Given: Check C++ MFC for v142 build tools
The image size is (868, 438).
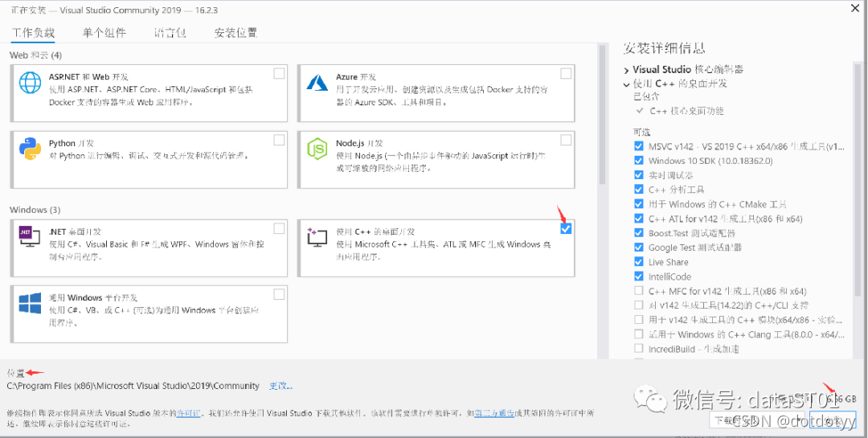Looking at the screenshot, I should 638,291.
